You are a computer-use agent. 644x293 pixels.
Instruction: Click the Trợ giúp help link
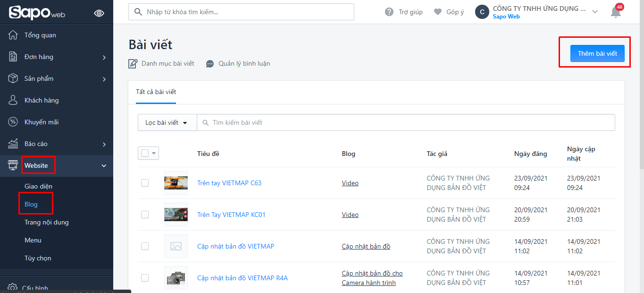(410, 12)
